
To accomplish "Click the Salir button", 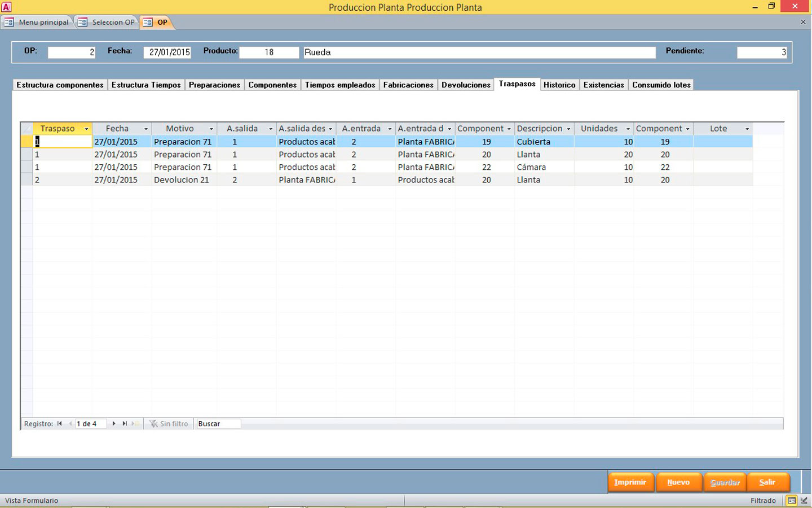I will pos(767,482).
